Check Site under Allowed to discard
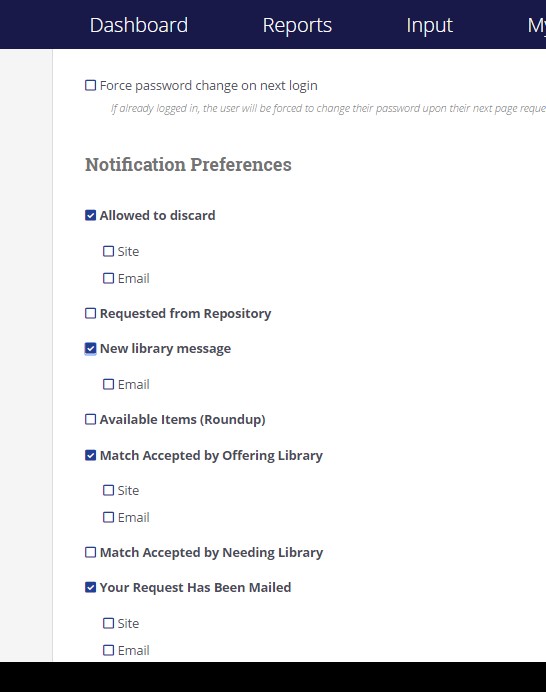546x692 pixels. pos(109,252)
